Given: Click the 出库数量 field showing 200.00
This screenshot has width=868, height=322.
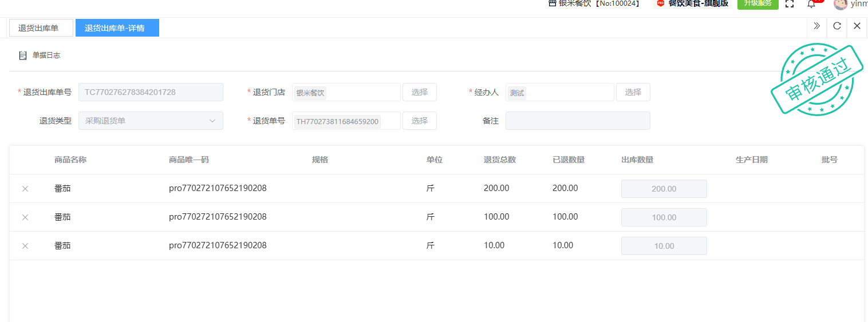Looking at the screenshot, I should pos(664,189).
